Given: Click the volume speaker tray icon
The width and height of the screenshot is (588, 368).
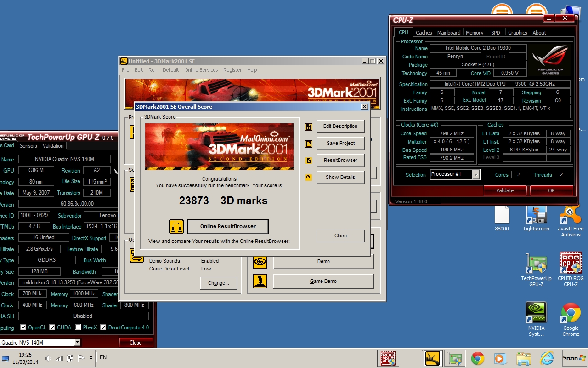Looking at the screenshot, I should pyautogui.click(x=49, y=358).
